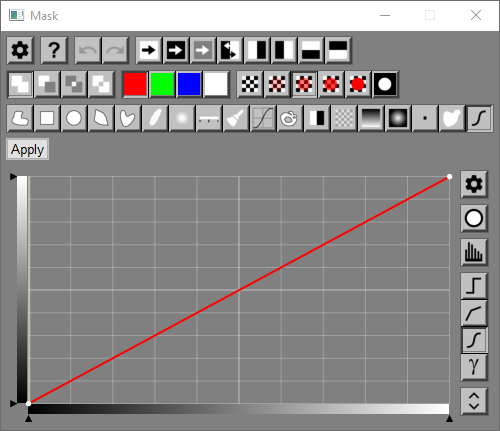Click the circle button beside the curve graph

pos(474,218)
